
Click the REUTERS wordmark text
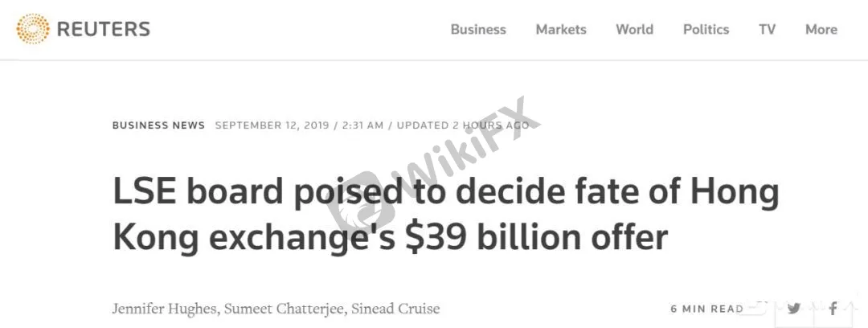[x=104, y=29]
